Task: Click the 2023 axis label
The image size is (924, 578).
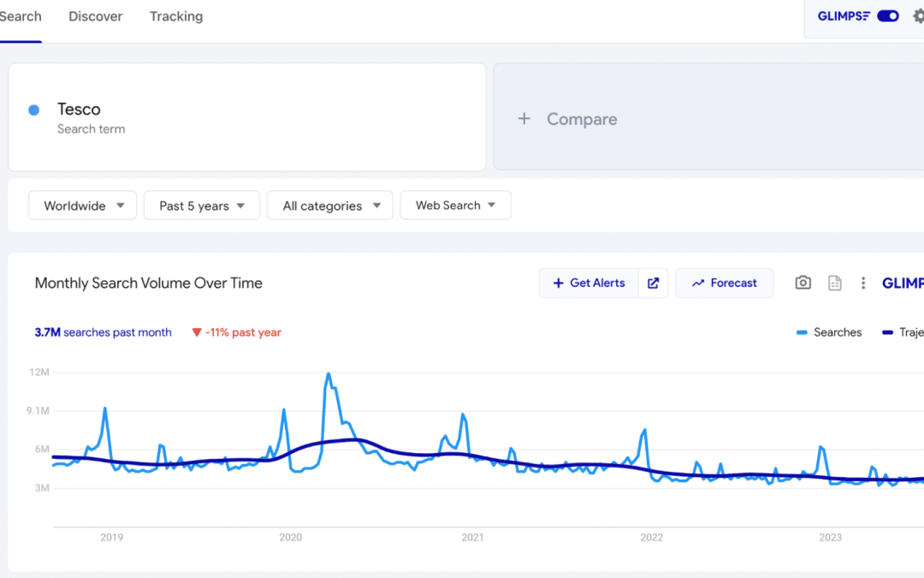Action: 830,537
